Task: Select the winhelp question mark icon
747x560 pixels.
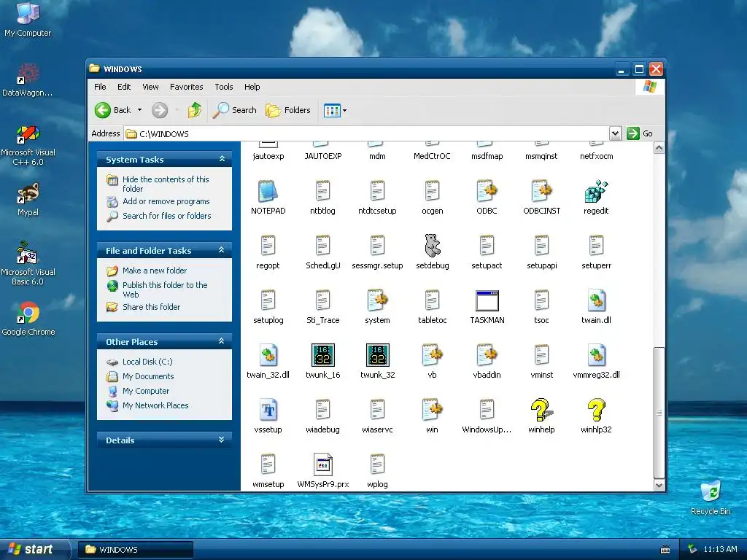Action: pos(541,410)
